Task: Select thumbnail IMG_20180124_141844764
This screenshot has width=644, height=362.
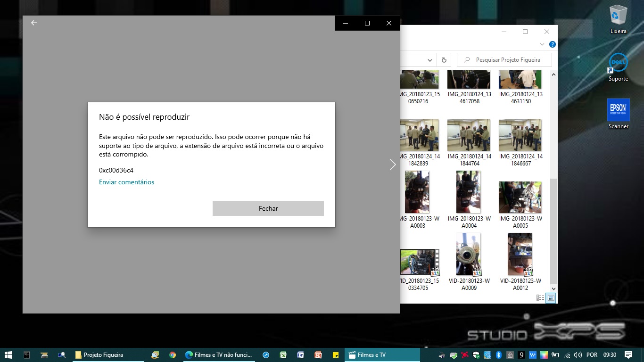Action: tap(469, 143)
